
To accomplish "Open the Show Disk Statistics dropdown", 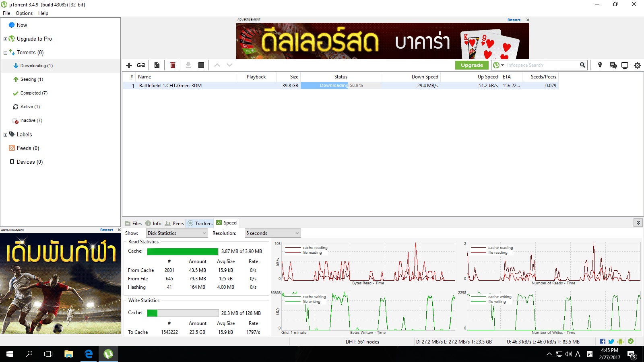I will point(177,233).
